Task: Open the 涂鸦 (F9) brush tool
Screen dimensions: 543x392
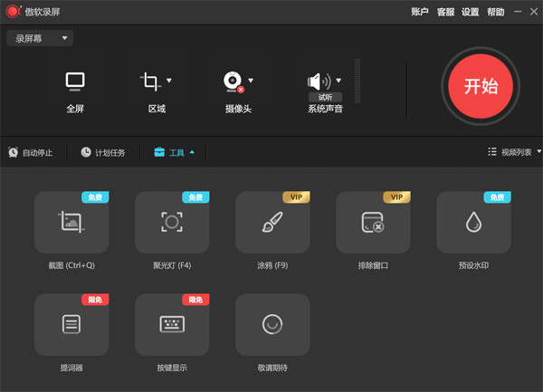Action: coord(272,222)
